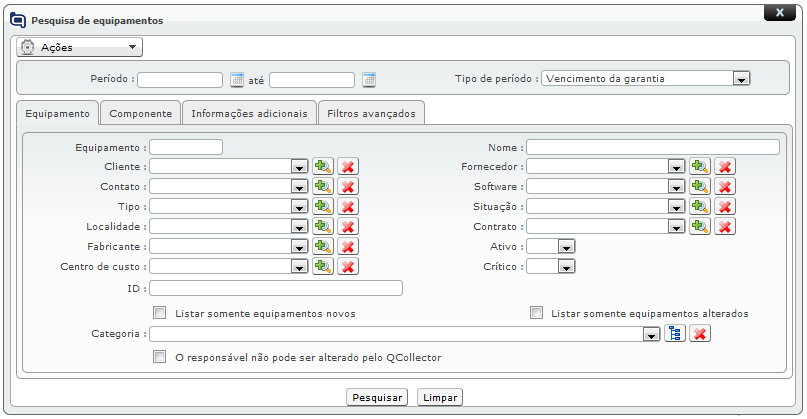
Task: Clear the Centro de custo field
Action: (x=347, y=266)
